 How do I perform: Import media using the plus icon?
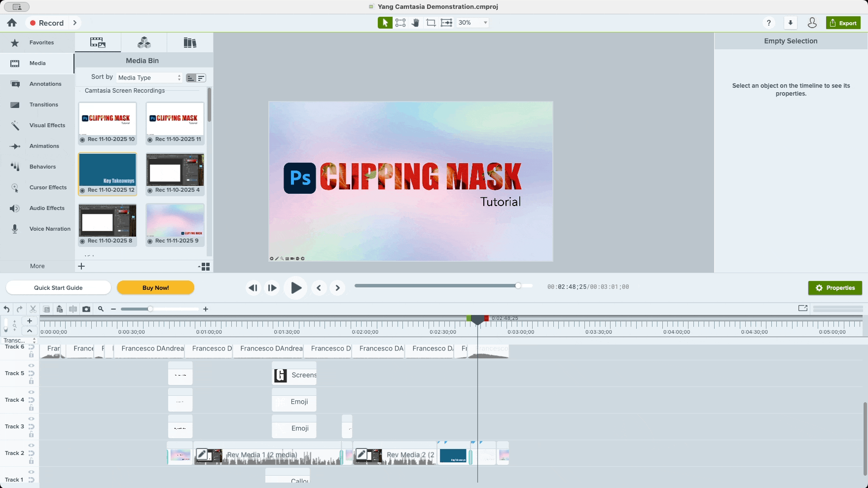coord(81,266)
